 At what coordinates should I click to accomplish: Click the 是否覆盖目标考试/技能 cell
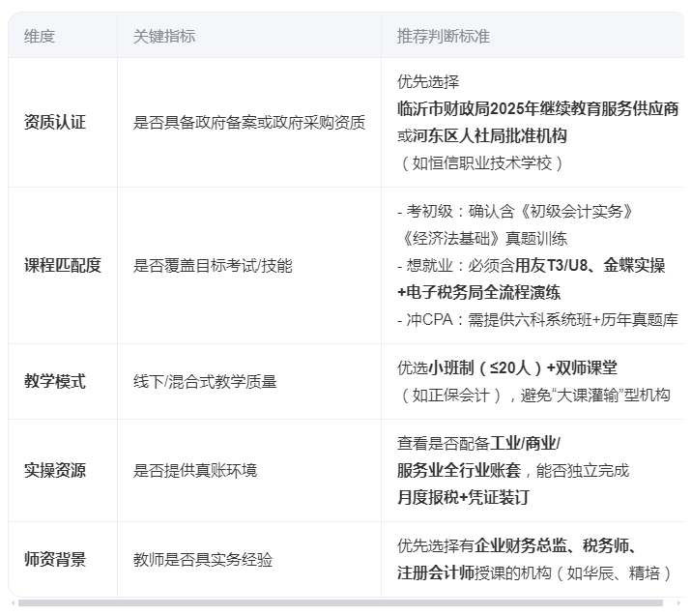tap(212, 266)
